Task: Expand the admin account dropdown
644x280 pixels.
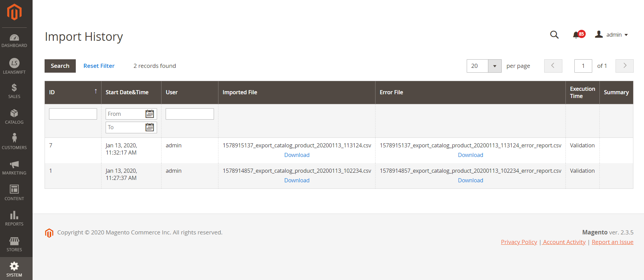Action: (x=611, y=35)
